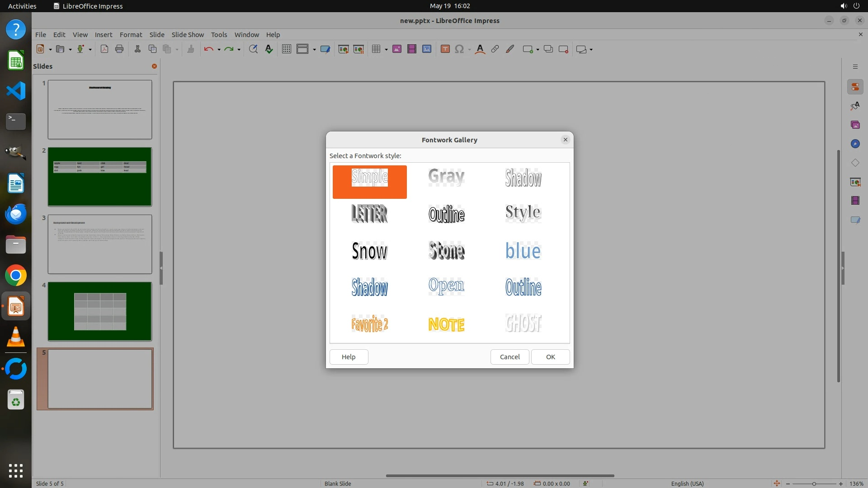The height and width of the screenshot is (488, 868).
Task: Toggle the sidebar Properties deck icon
Action: (855, 87)
